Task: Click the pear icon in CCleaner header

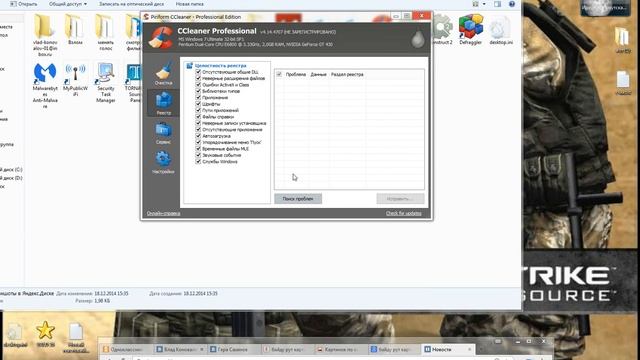Action: (417, 39)
